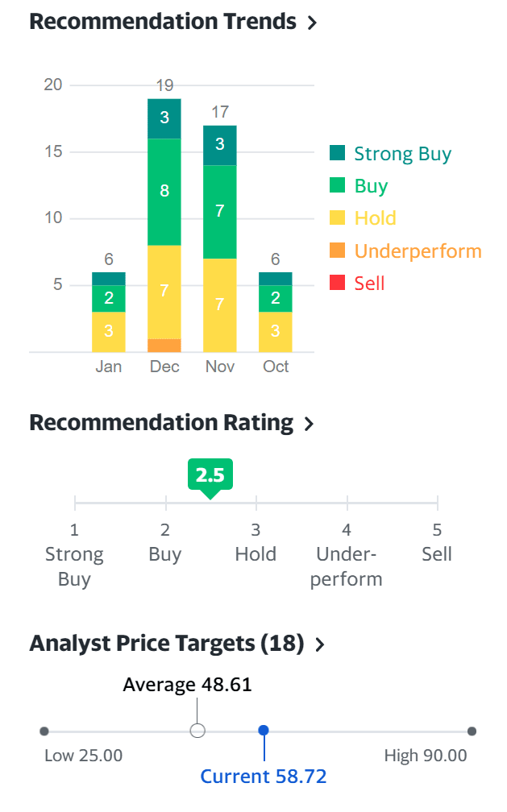Click the Strong Buy legend swatch
Viewport: 507px width, 812px height.
[338, 154]
